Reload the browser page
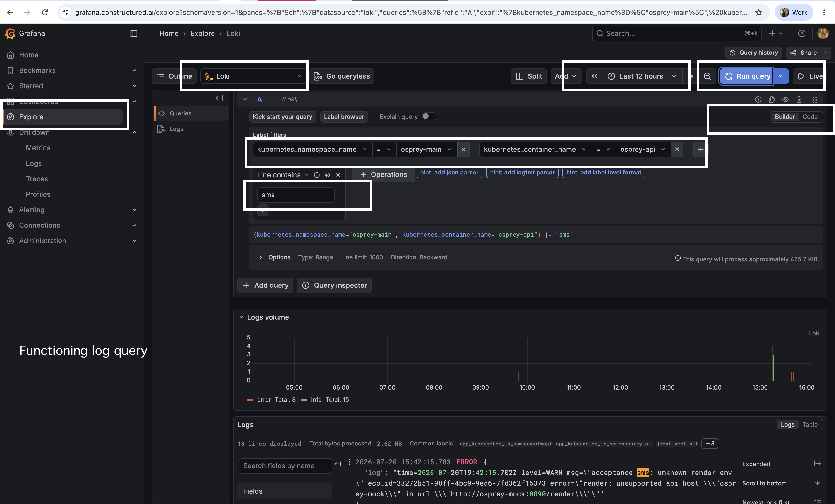Image resolution: width=835 pixels, height=504 pixels. pyautogui.click(x=45, y=12)
